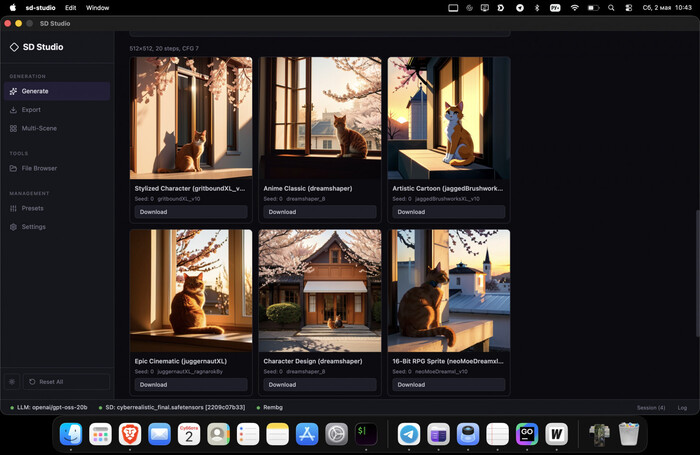Click the SD Studio diamond logo icon
The height and width of the screenshot is (455, 700).
(14, 47)
